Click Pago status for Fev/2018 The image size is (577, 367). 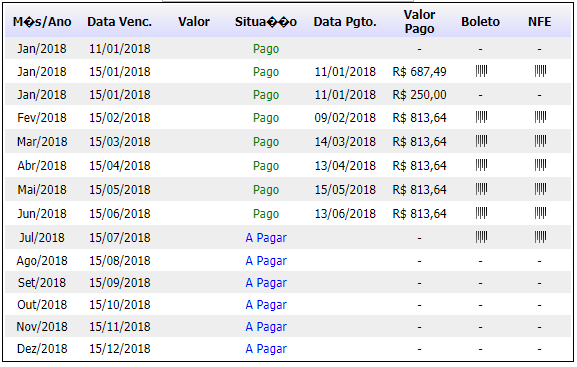pyautogui.click(x=266, y=118)
